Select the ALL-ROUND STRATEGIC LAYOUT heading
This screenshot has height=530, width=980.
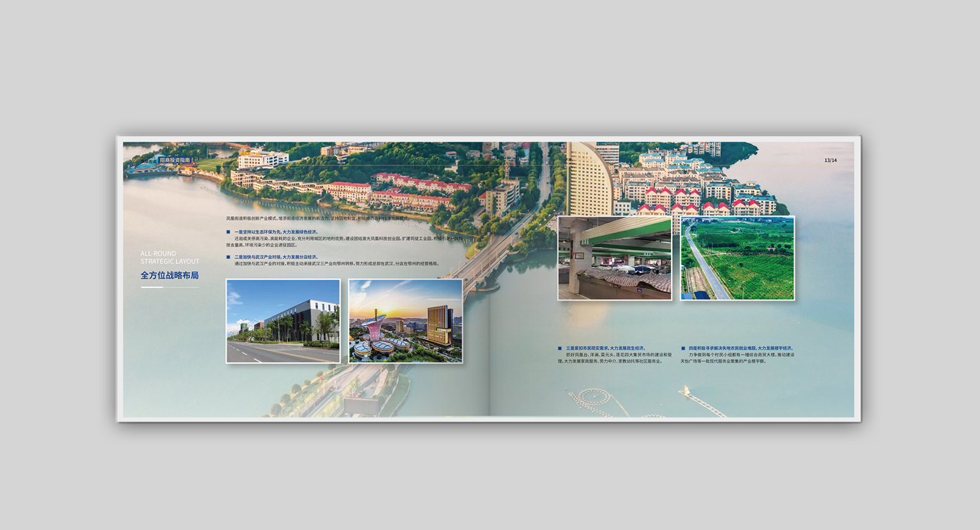tap(170, 258)
